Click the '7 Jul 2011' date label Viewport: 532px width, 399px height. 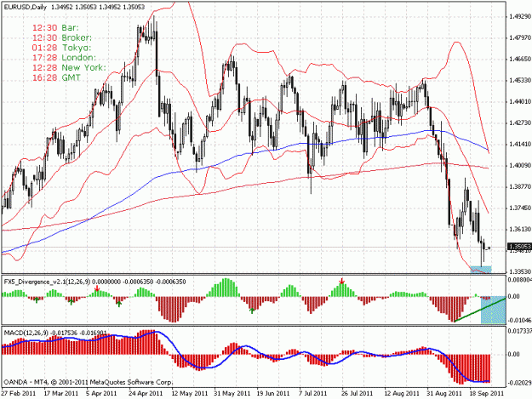tap(313, 393)
